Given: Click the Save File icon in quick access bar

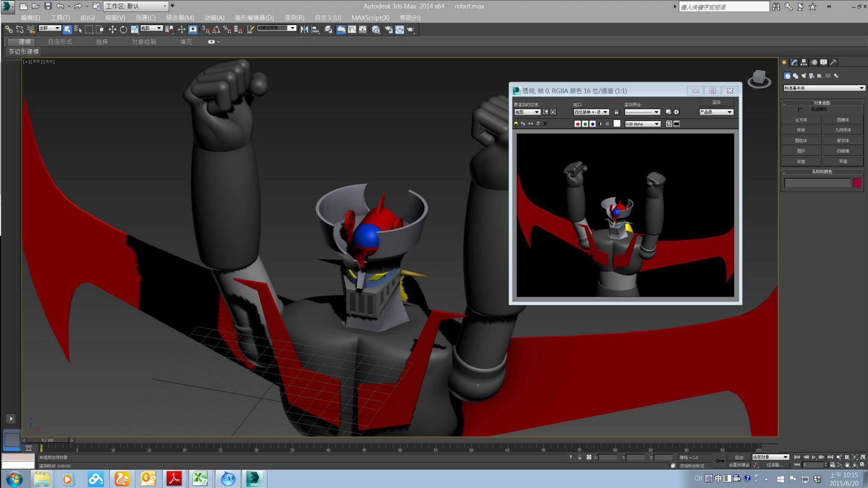Looking at the screenshot, I should pos(48,6).
